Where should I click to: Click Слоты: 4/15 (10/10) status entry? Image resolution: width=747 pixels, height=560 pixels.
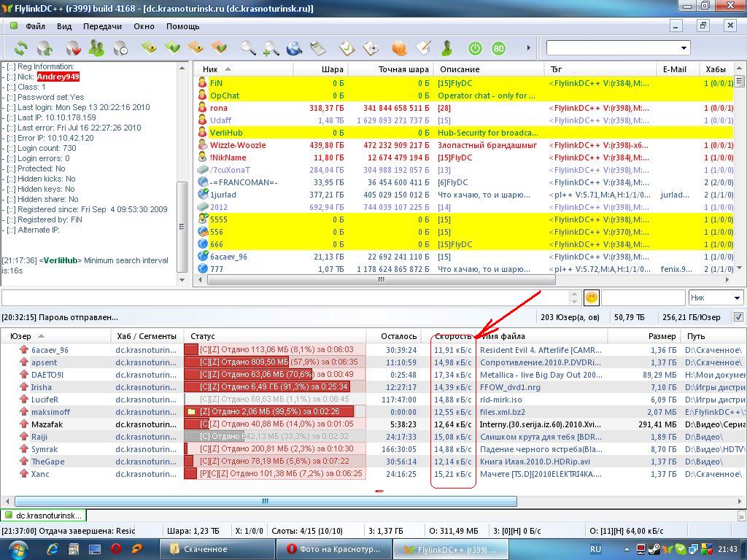coord(307,531)
